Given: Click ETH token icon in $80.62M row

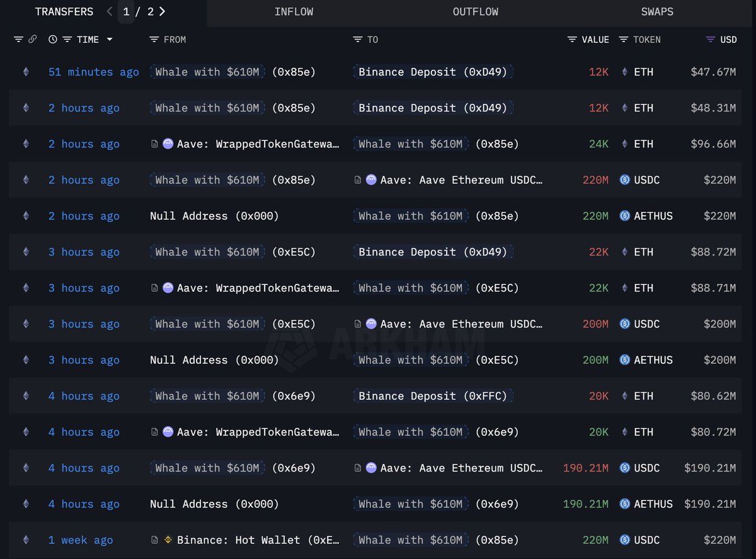Looking at the screenshot, I should click(625, 396).
